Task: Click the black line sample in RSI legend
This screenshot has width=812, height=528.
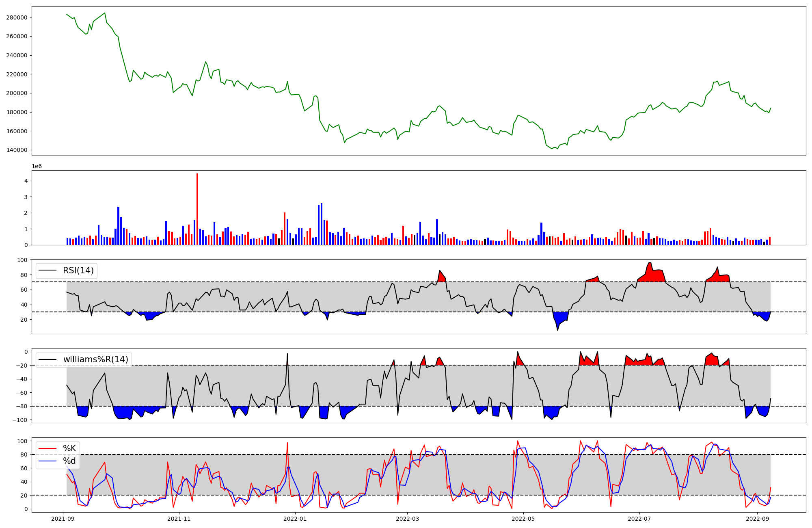Action: pyautogui.click(x=48, y=270)
